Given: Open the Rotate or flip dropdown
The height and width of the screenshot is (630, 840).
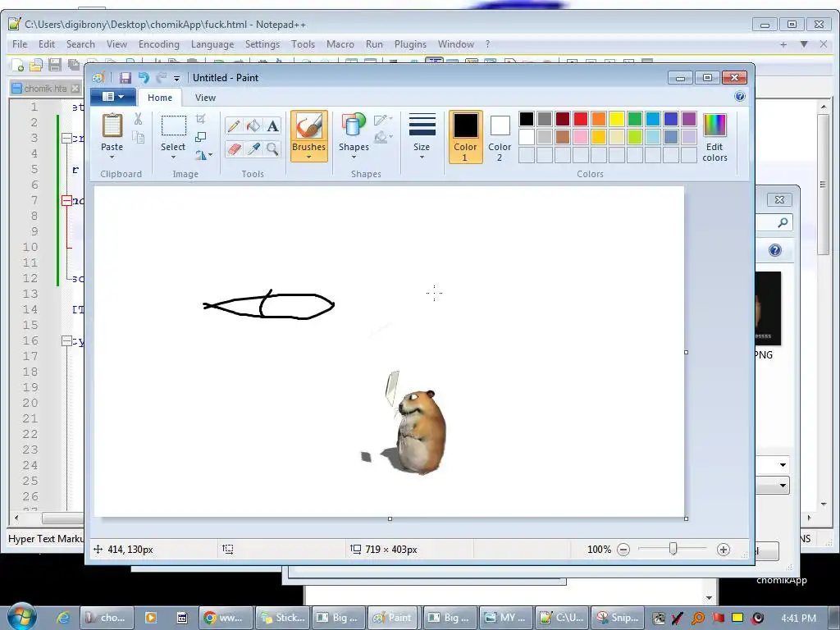Looking at the screenshot, I should 203,155.
